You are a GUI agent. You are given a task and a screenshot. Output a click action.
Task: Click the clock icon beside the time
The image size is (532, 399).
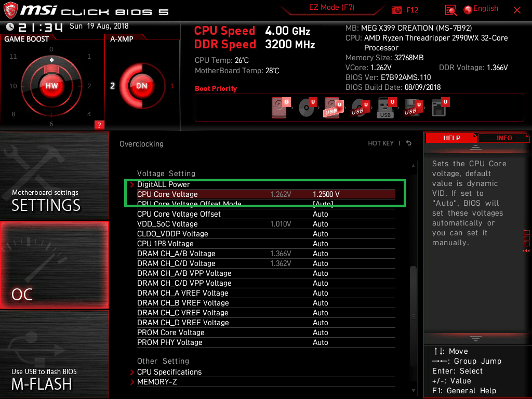[10, 26]
